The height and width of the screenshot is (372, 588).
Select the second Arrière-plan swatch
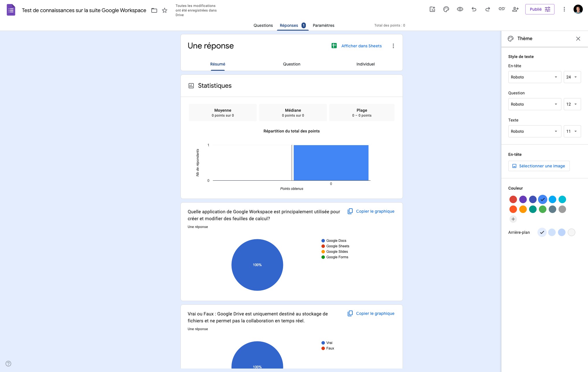[x=552, y=232]
